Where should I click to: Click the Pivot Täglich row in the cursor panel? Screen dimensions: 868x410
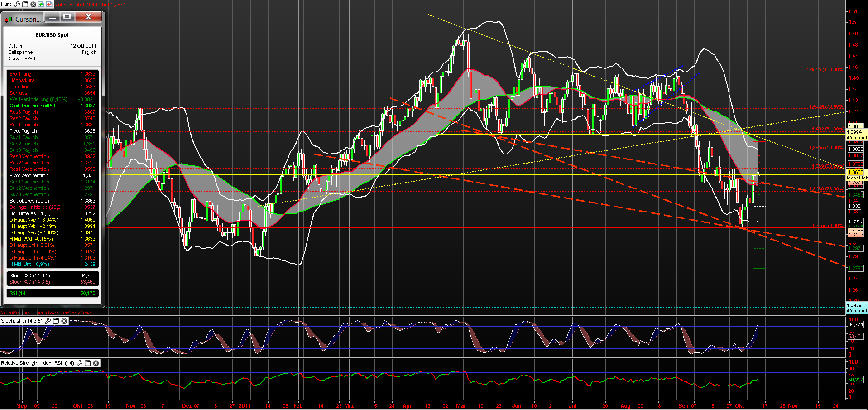52,131
